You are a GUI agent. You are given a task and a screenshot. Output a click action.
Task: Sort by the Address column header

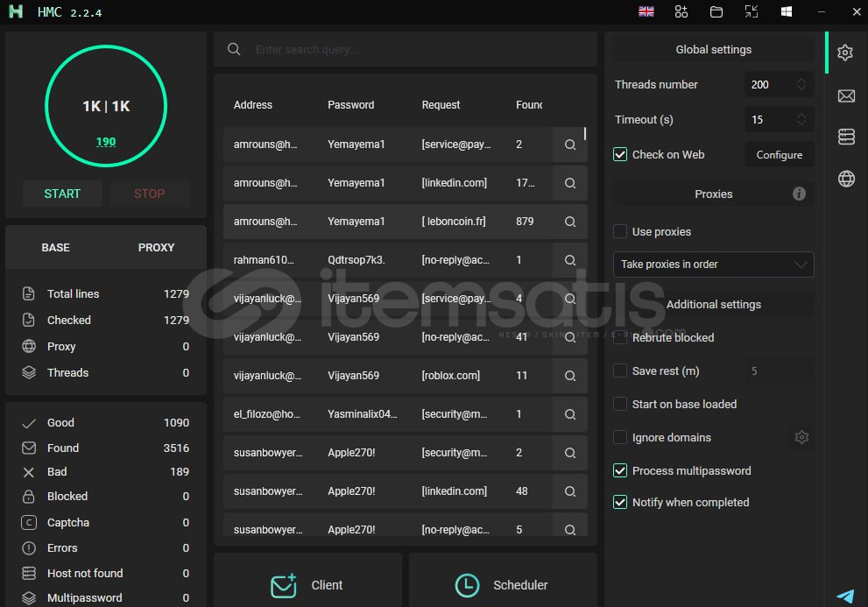[253, 105]
